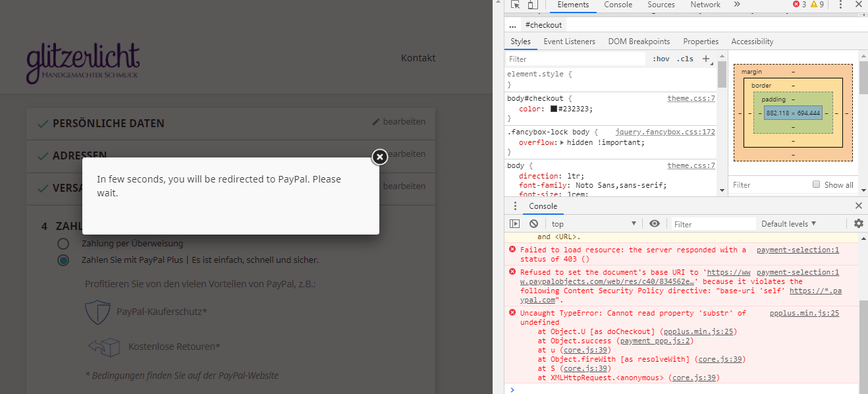Toggle device toolbar icon in DevTools
Viewport: 868px width, 394px height.
coord(532,5)
